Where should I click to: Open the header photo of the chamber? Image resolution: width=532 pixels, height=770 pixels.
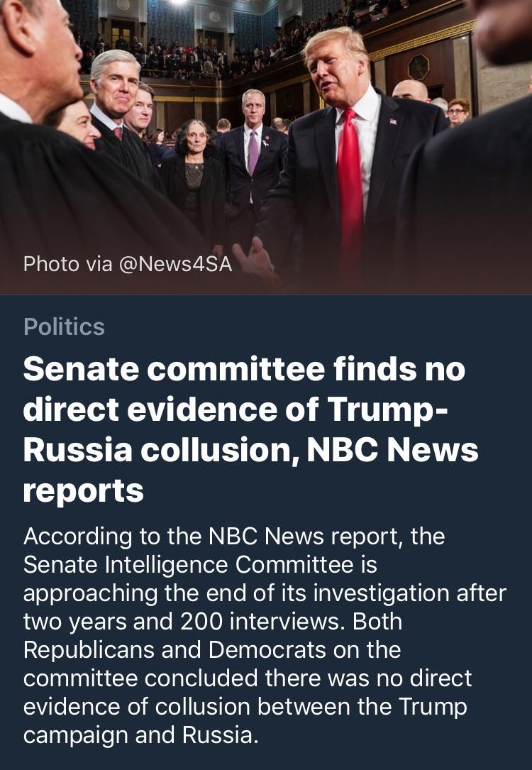click(x=266, y=147)
